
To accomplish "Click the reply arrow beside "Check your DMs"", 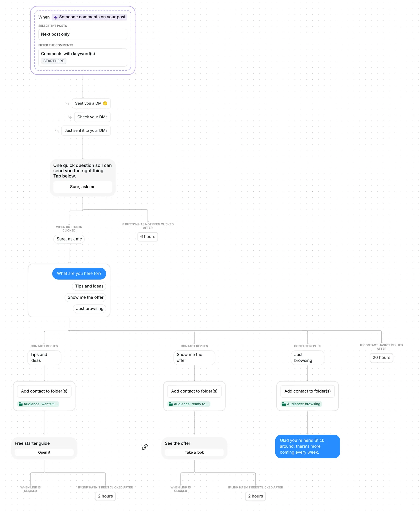I will click(70, 117).
